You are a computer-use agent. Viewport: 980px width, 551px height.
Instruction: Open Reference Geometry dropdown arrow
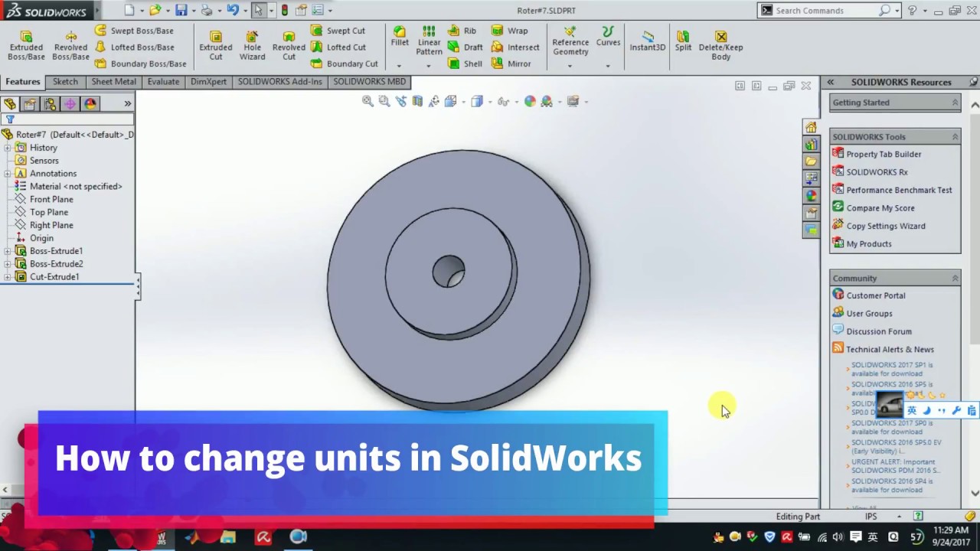click(570, 66)
